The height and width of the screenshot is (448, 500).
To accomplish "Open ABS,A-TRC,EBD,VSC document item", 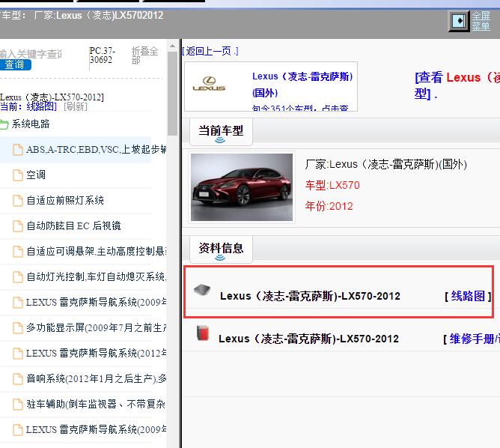I will tap(97, 149).
